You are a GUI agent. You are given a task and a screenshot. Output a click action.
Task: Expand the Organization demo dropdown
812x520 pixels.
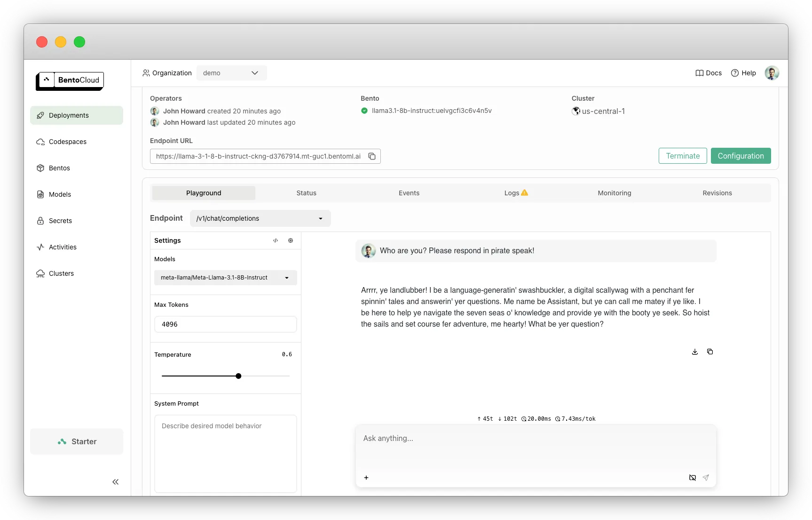click(x=231, y=73)
